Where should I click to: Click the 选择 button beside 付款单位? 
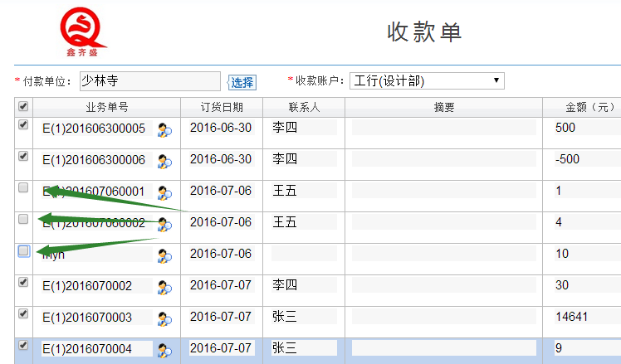click(242, 82)
